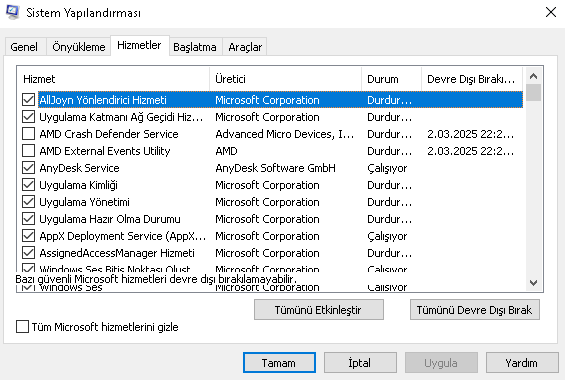Check Tüm Microsoft hizmetlerini gizle
The image size is (565, 380).
click(22, 327)
